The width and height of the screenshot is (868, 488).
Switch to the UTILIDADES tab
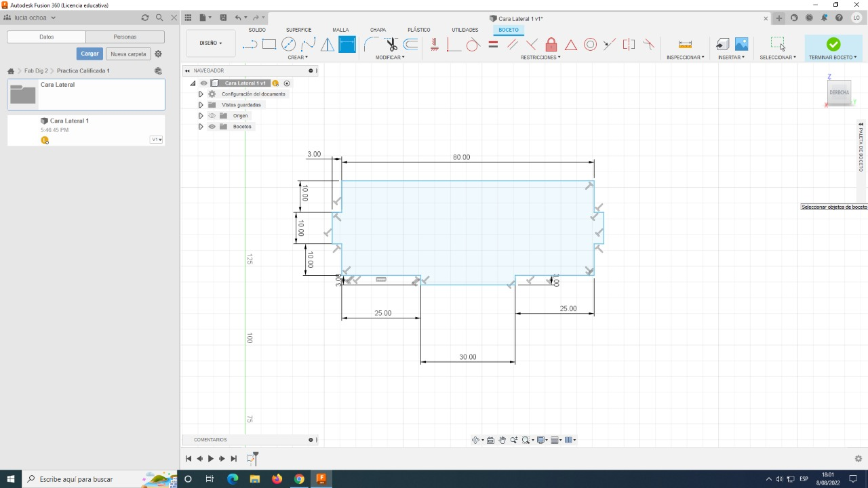coord(465,30)
